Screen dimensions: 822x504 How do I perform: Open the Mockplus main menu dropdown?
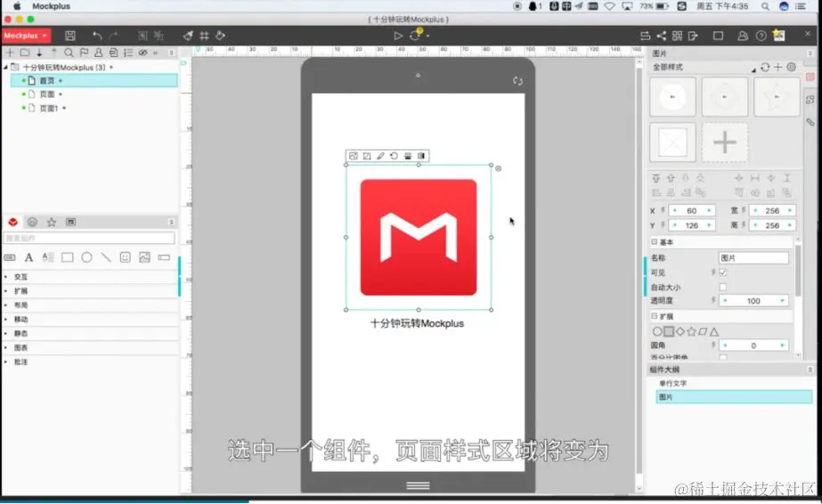(x=26, y=36)
